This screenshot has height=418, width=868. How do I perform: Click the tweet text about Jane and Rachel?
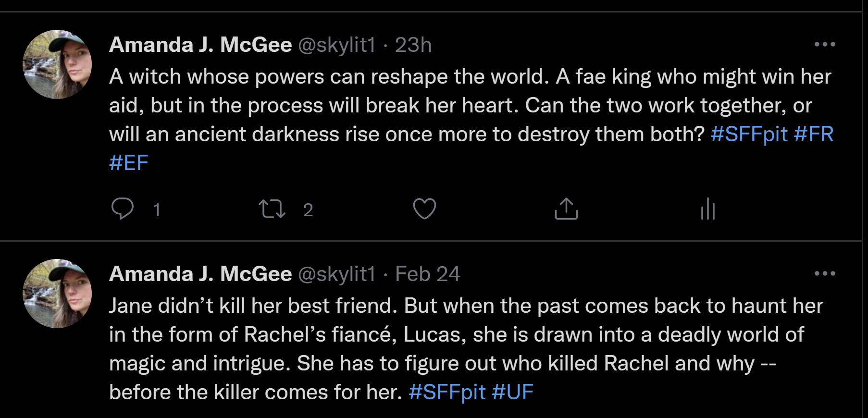tap(433, 335)
